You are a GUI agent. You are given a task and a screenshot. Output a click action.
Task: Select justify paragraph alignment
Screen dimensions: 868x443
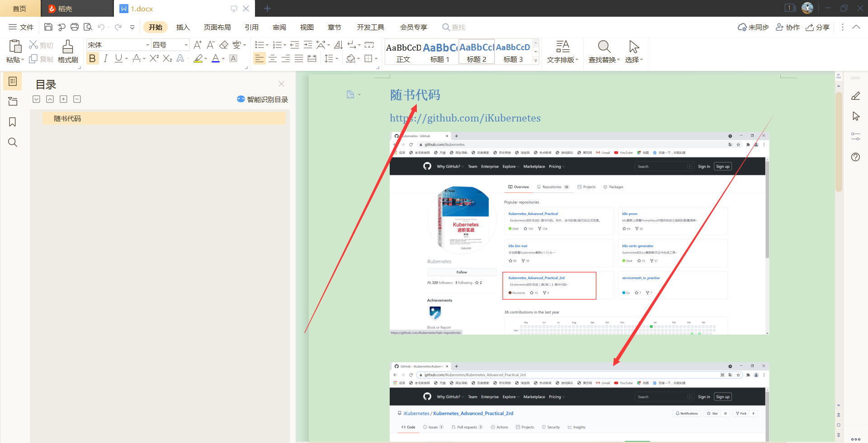[x=299, y=59]
